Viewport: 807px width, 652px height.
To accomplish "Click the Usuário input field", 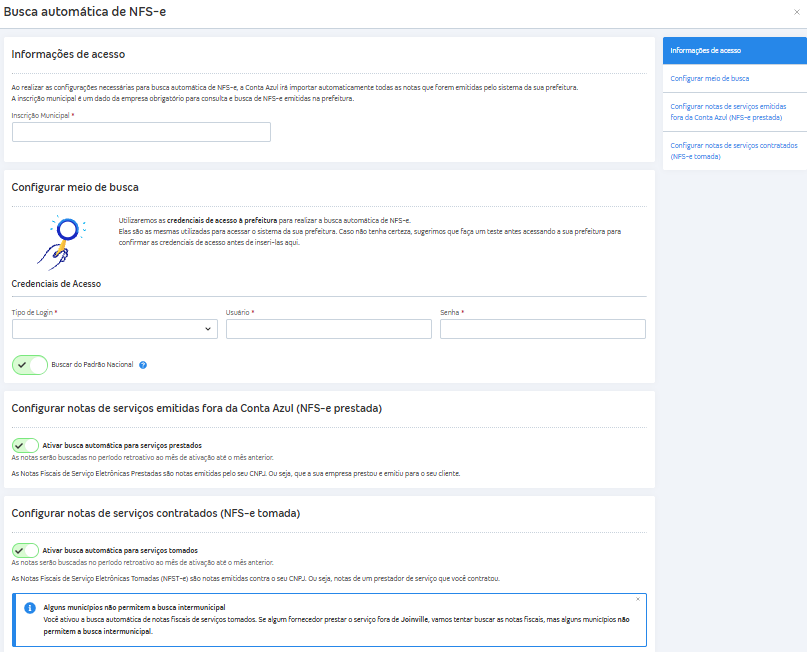I will click(x=328, y=329).
